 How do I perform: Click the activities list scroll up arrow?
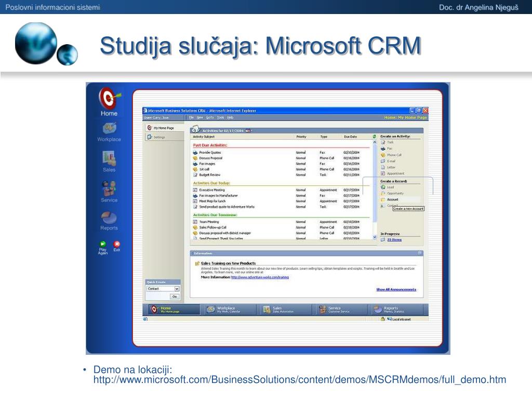375,142
